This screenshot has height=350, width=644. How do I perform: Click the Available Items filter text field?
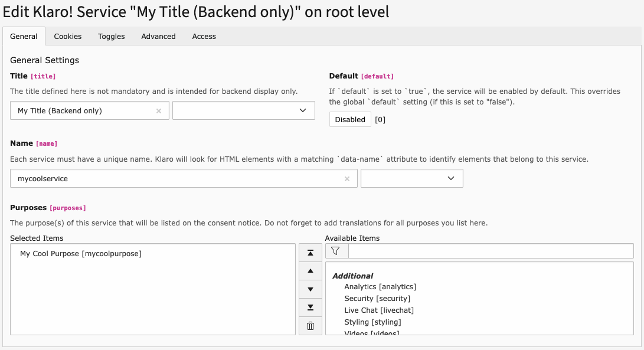click(491, 251)
